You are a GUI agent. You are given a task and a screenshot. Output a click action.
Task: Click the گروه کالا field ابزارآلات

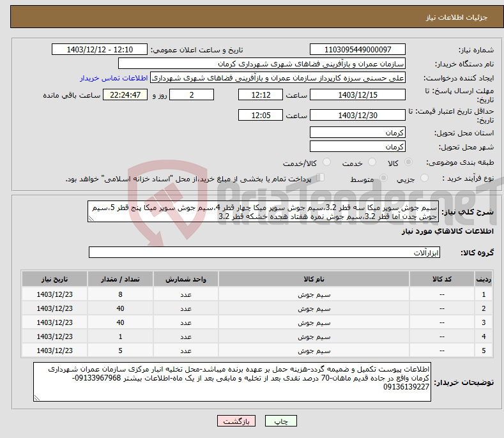264,253
